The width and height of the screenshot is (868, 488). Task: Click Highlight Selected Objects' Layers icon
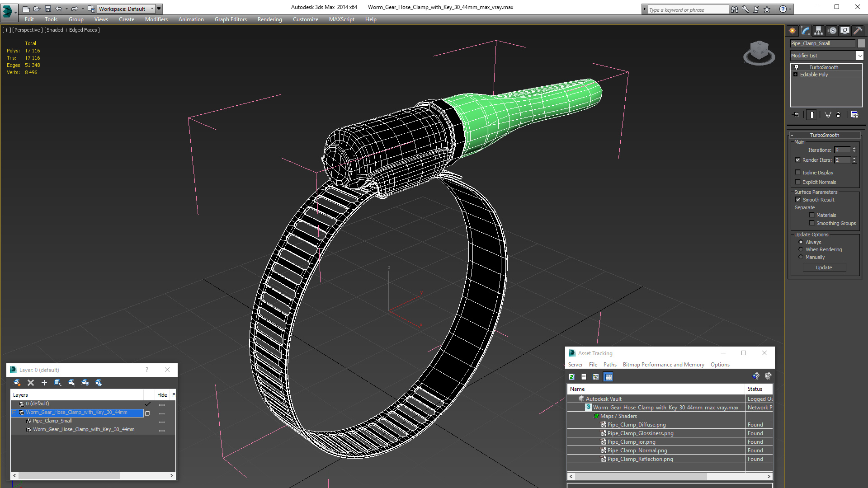pyautogui.click(x=71, y=383)
